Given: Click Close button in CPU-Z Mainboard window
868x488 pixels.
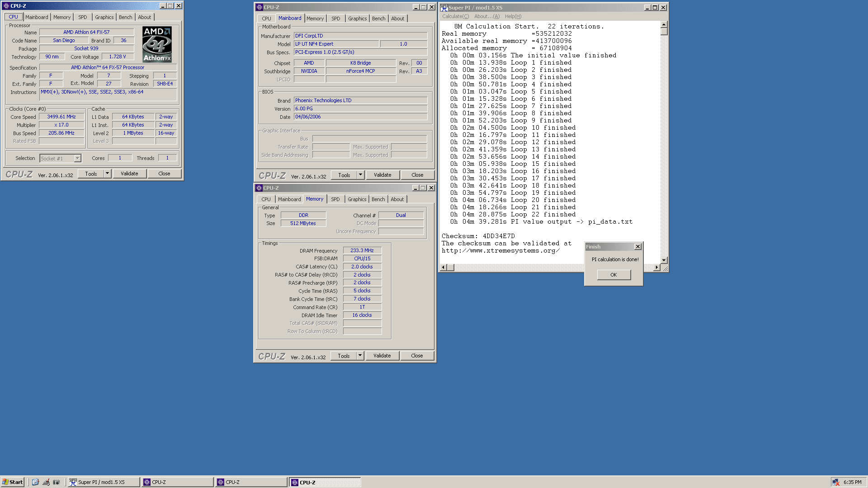Looking at the screenshot, I should (417, 175).
